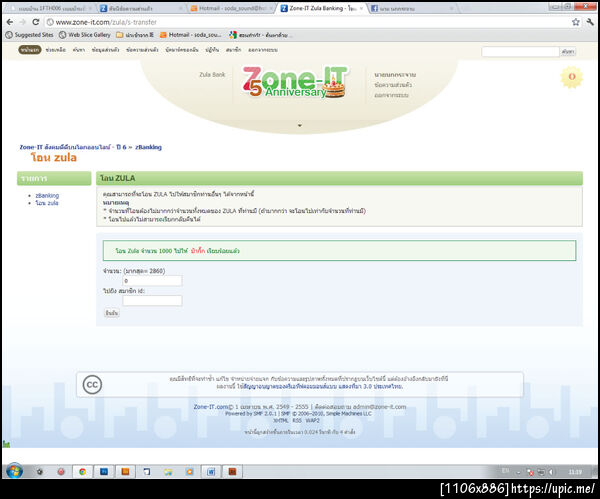This screenshot has height=499, width=600.
Task: Reload the page with the refresh icon
Action: [36, 22]
